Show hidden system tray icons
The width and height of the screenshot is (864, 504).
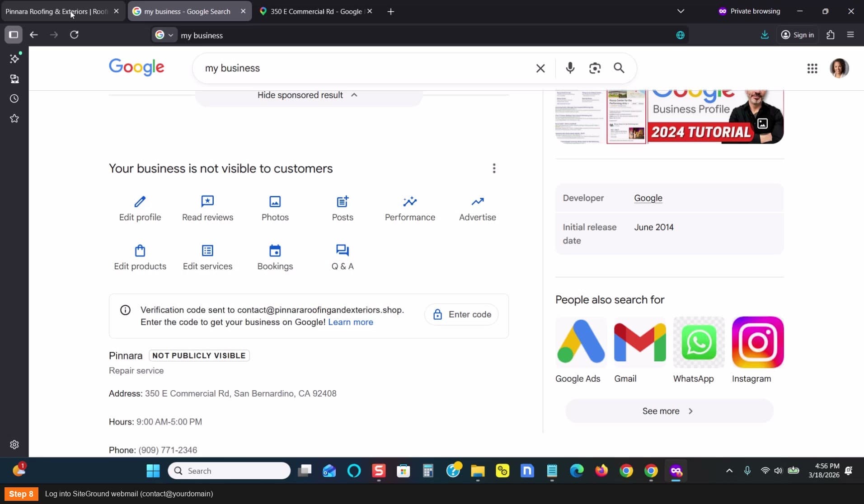click(x=729, y=471)
